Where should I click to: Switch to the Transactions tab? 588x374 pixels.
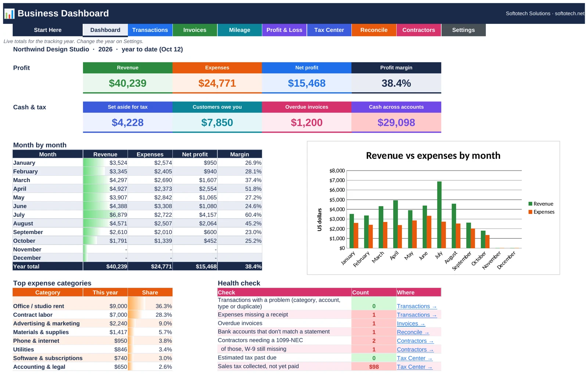pos(150,30)
